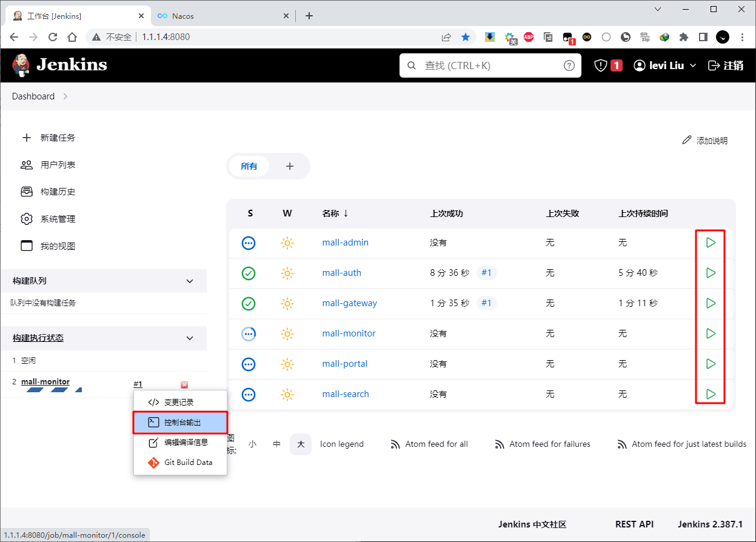Viewport: 756px width, 542px height.
Task: Click the build play icon for mall-admin
Action: pos(711,243)
